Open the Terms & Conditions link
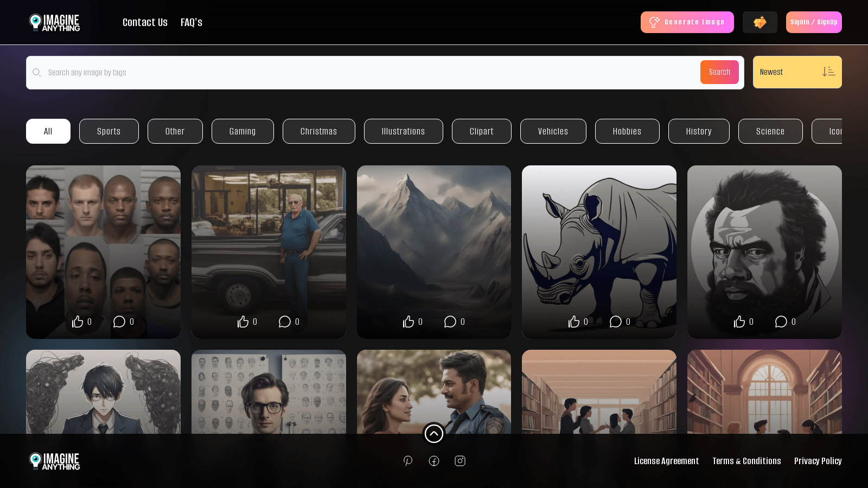 [x=746, y=461]
